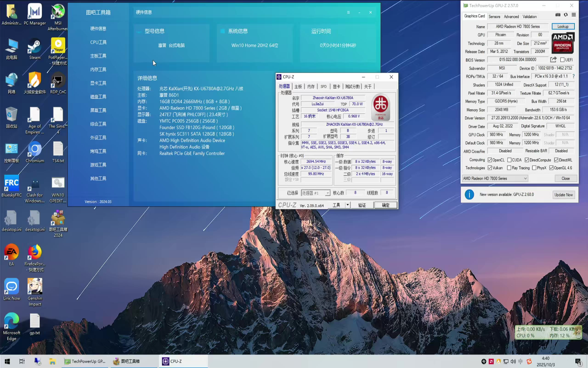The image size is (588, 368).
Task: Click Update Now button
Action: click(563, 195)
